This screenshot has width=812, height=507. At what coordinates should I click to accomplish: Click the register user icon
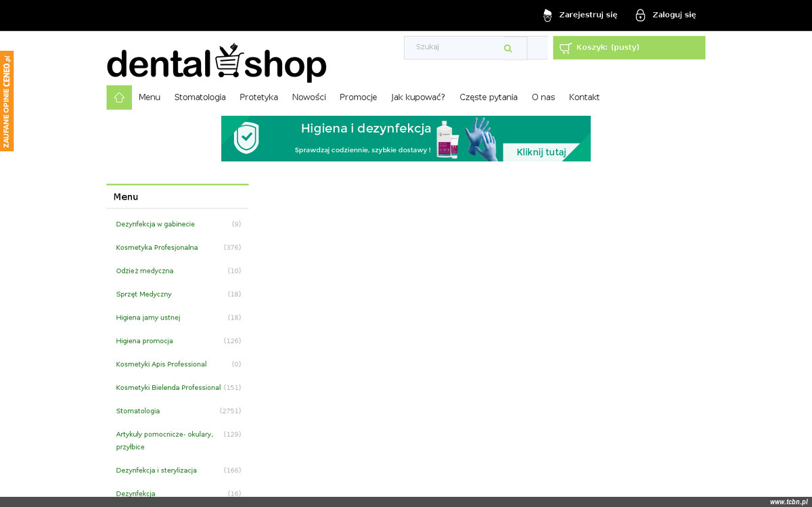pos(547,15)
